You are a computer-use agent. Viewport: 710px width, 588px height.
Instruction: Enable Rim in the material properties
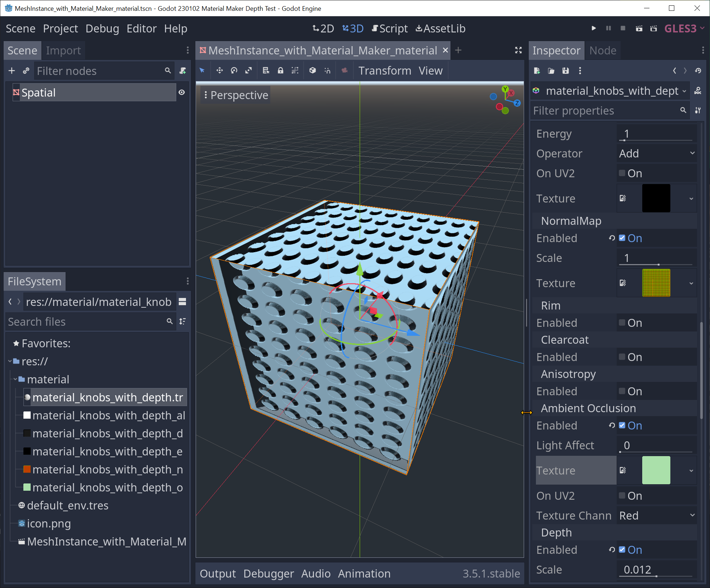(622, 323)
